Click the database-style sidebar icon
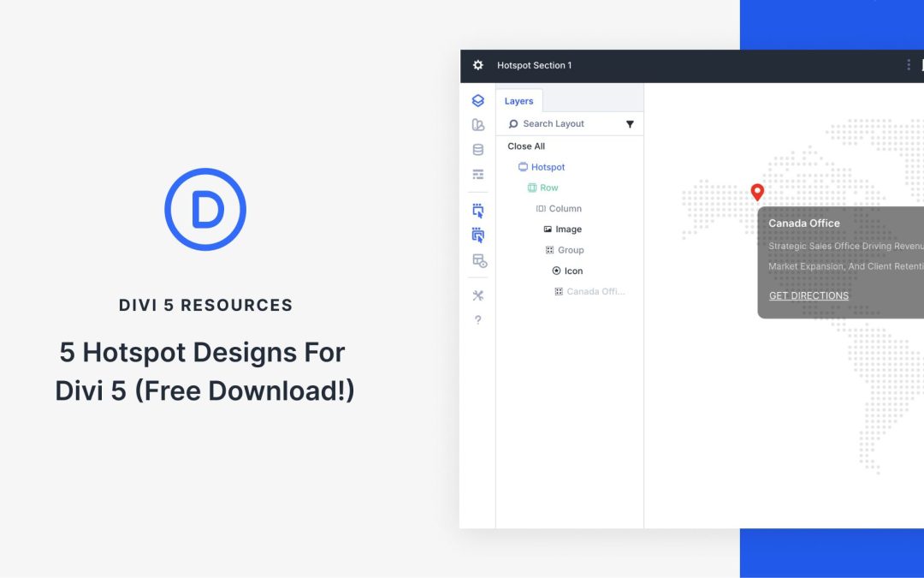 478,149
